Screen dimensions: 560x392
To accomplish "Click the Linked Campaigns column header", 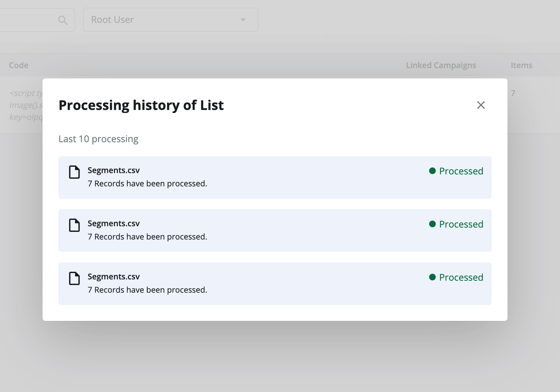I will [441, 65].
